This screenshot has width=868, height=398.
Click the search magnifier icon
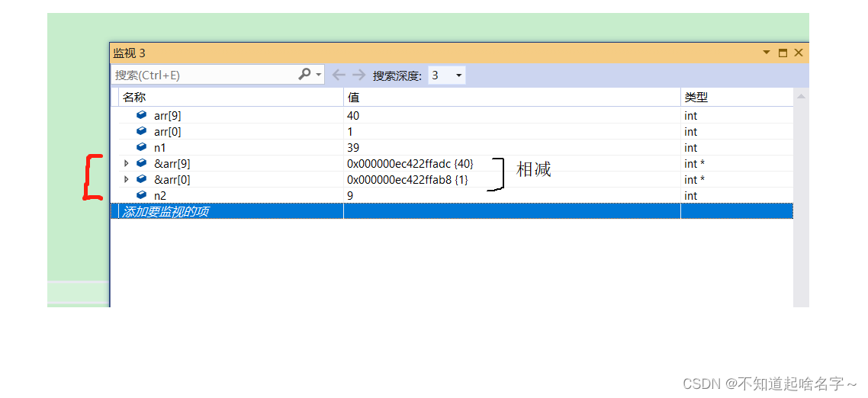point(304,74)
